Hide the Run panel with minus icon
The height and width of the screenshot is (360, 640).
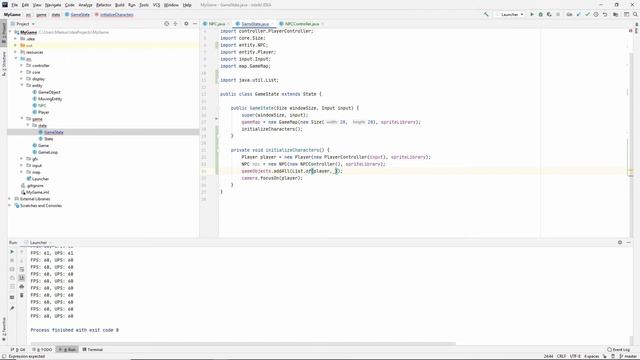pyautogui.click(x=629, y=242)
